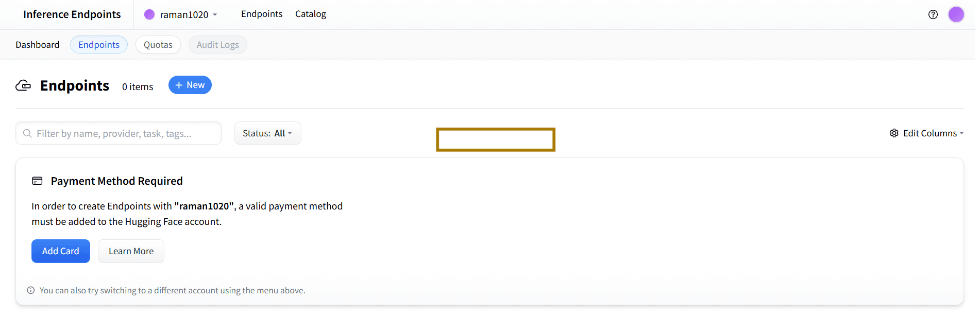Open Endpoints in the top navigation
This screenshot has height=334, width=980.
[x=262, y=14]
